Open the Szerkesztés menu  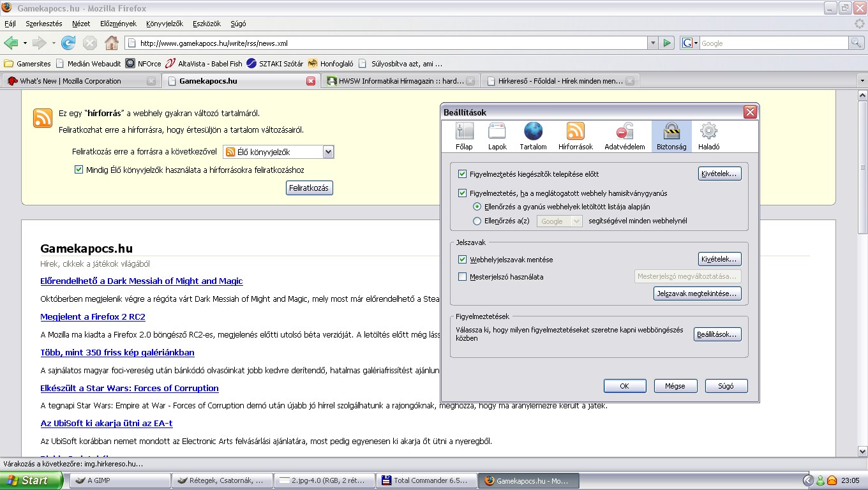point(44,24)
